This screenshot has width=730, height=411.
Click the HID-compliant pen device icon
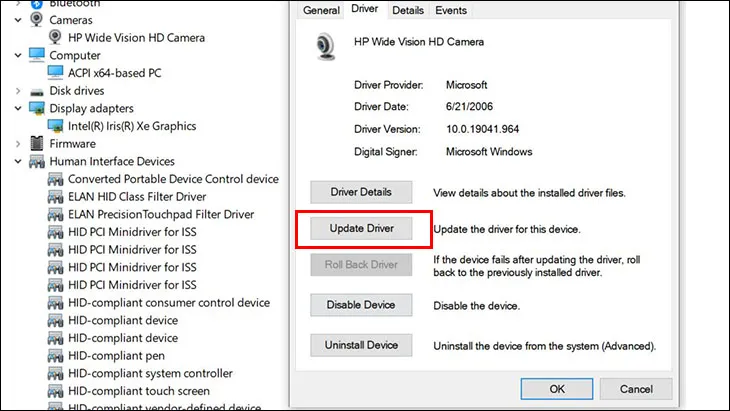(56, 356)
